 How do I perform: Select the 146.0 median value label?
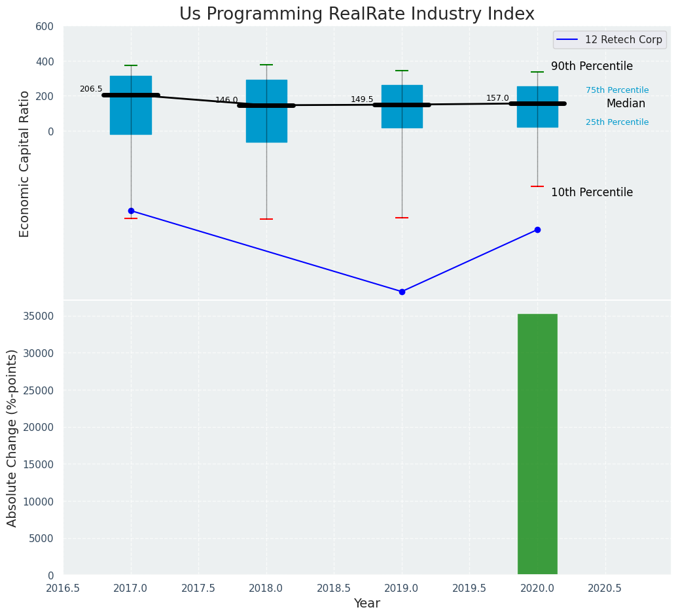pos(226,100)
